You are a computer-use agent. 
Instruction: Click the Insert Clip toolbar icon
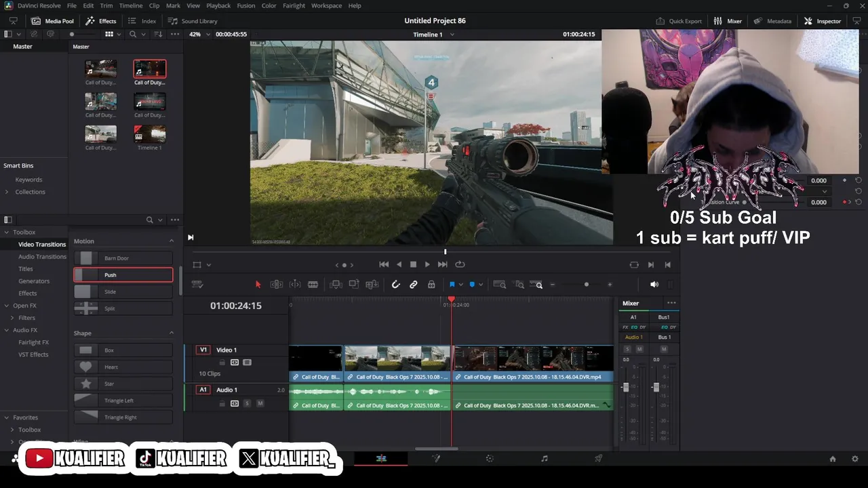[336, 285]
